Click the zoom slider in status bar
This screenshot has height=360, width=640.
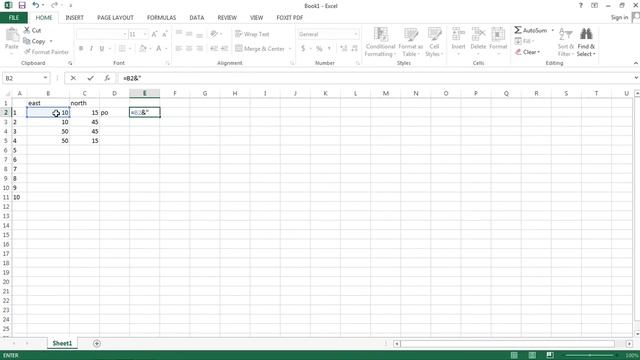coord(590,355)
